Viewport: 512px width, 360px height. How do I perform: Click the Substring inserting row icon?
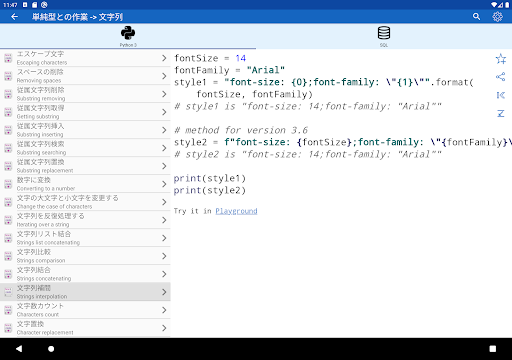coord(8,130)
